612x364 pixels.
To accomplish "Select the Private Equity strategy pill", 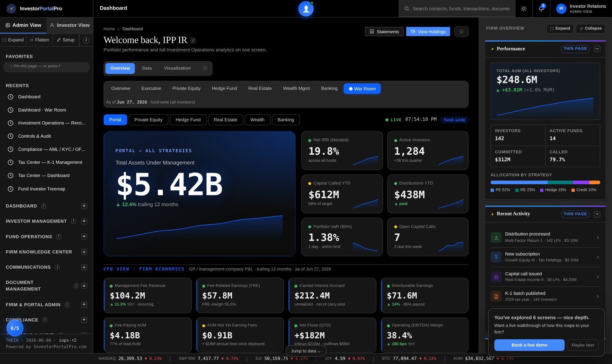I will 148,120.
